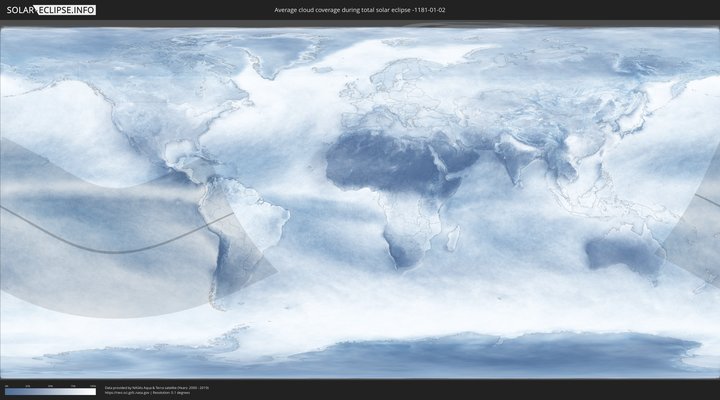Click the "Data provided by NASA's Aqua & Terra satellite" credit line
Screen dimensions: 720x400
click(157, 388)
